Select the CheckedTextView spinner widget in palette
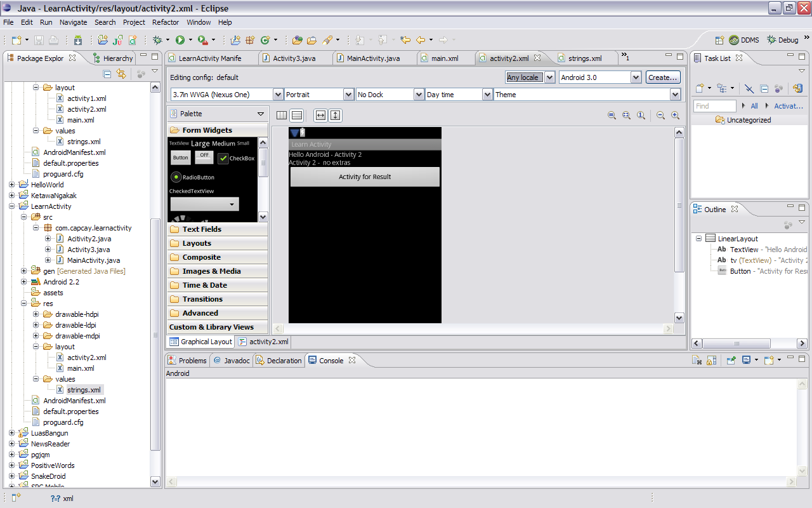 click(204, 204)
